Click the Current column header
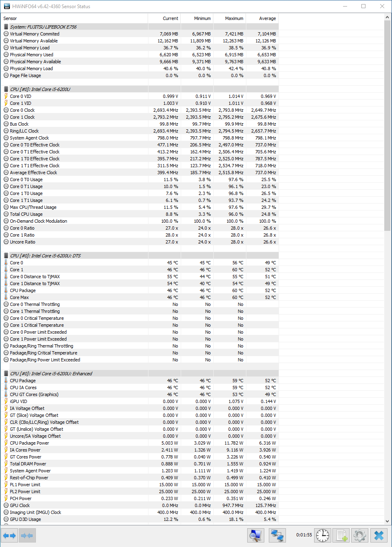The height and width of the screenshot is (547, 392). (164, 18)
